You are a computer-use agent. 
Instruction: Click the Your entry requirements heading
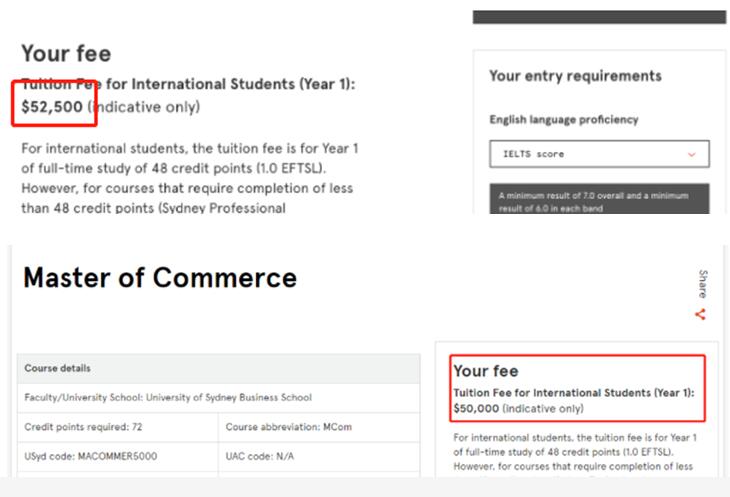click(x=575, y=76)
